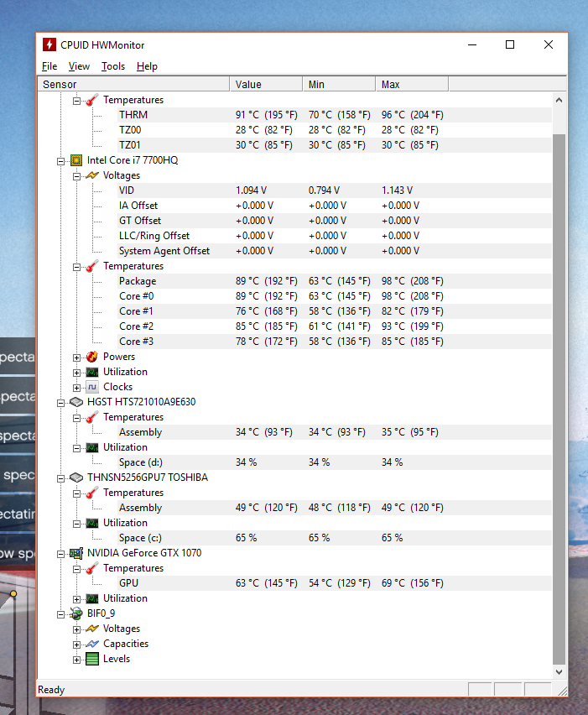
Task: Click the THNSN5256GPU7 TOSHIBA drive icon
Action: pyautogui.click(x=76, y=478)
